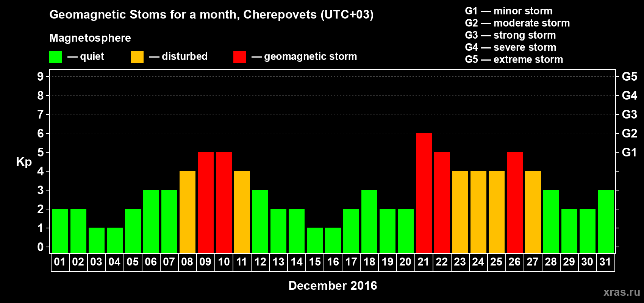The image size is (644, 303).
Task: Select the orange bar for day 11
Action: click(x=242, y=212)
